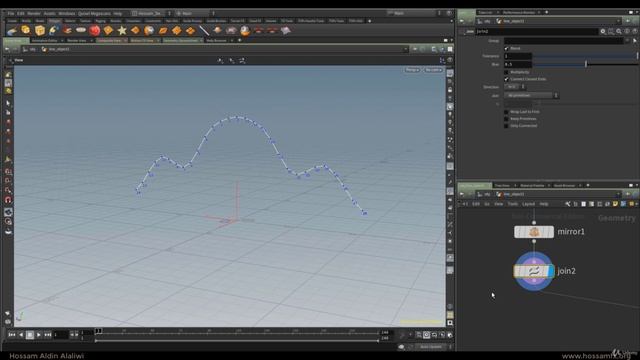
Task: Open the Layout menu in the network editor
Action: [x=528, y=204]
